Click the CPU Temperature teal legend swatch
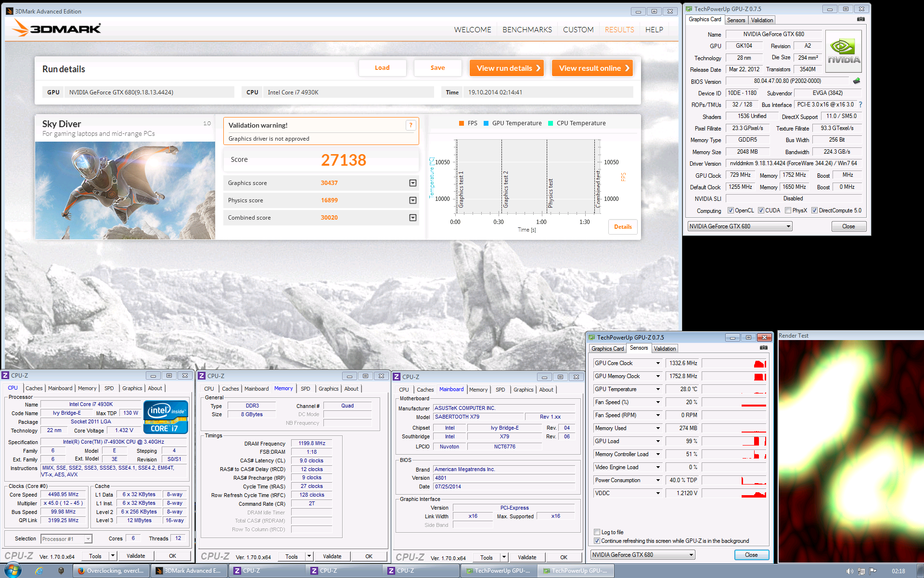The width and height of the screenshot is (924, 578). tap(551, 123)
